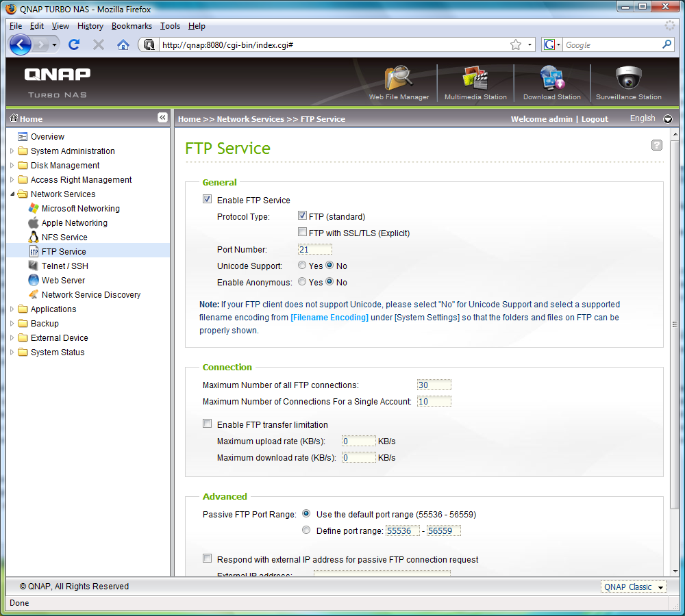Click the site identity icon in address bar
The height and width of the screenshot is (616, 685).
coord(149,44)
